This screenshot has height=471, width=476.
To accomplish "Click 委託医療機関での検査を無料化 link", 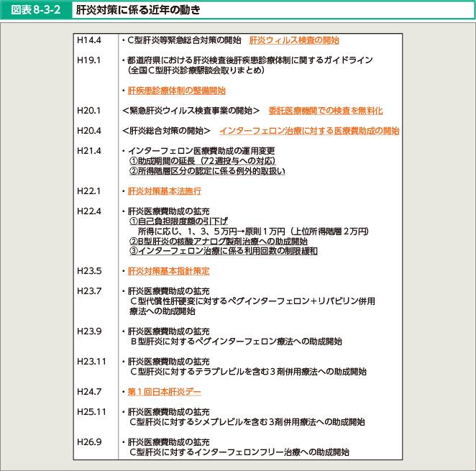I will [325, 111].
